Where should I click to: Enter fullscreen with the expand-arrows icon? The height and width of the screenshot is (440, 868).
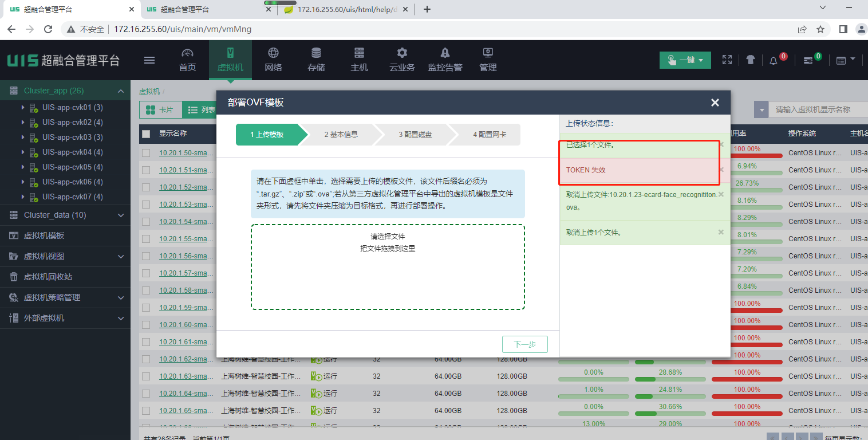coord(727,60)
